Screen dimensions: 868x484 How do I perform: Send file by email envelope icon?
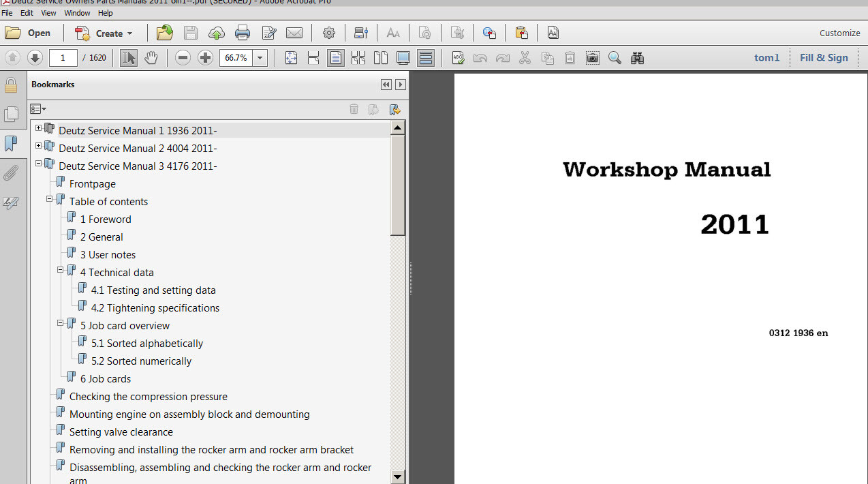pyautogui.click(x=294, y=33)
